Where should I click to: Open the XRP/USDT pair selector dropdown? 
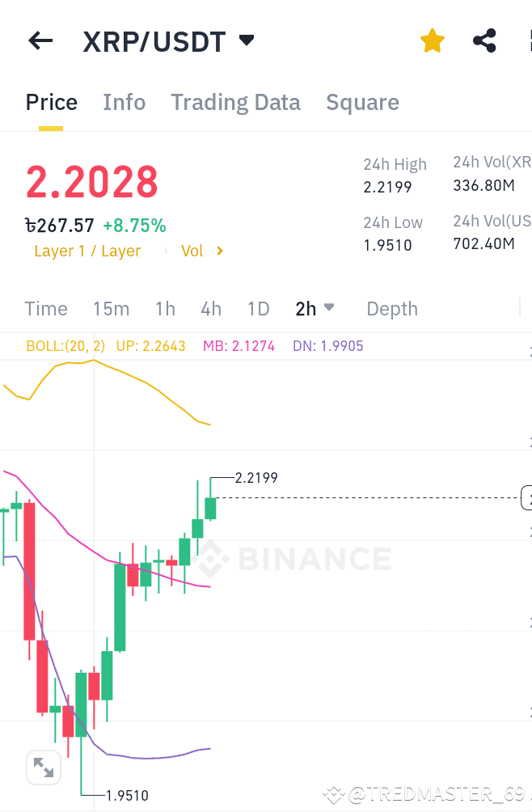(x=246, y=40)
